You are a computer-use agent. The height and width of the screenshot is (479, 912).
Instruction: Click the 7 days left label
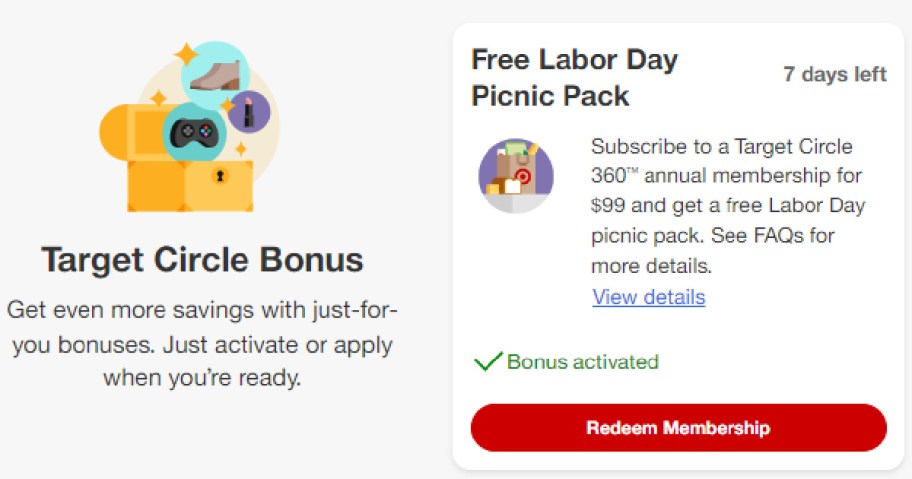click(834, 75)
